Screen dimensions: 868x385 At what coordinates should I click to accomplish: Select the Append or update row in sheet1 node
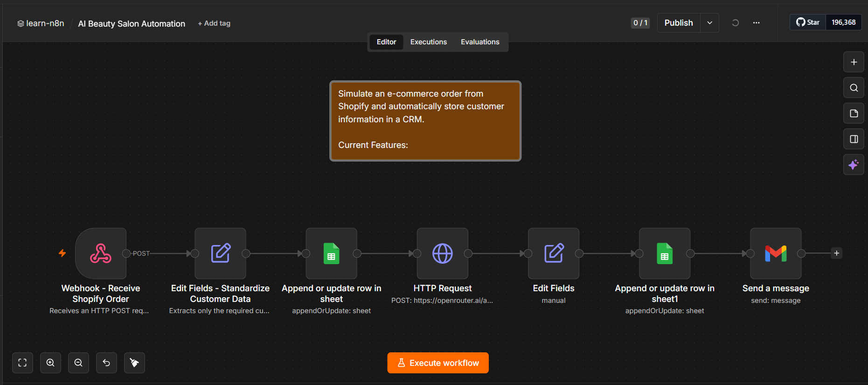665,253
